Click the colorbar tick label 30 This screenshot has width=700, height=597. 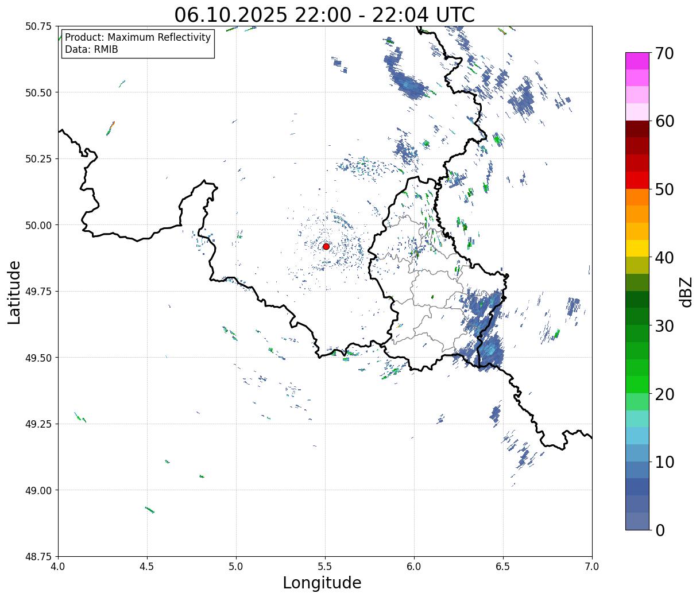[664, 325]
